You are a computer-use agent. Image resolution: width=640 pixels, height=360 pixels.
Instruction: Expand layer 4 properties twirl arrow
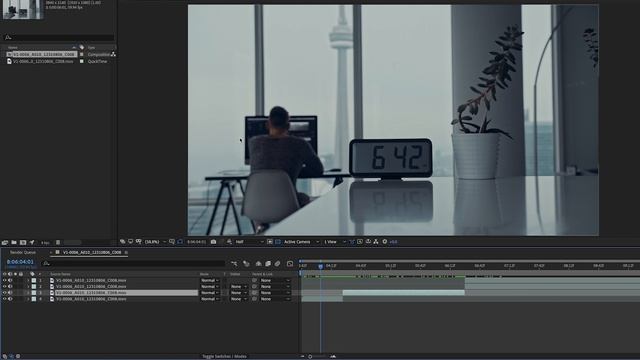pyautogui.click(x=28, y=299)
